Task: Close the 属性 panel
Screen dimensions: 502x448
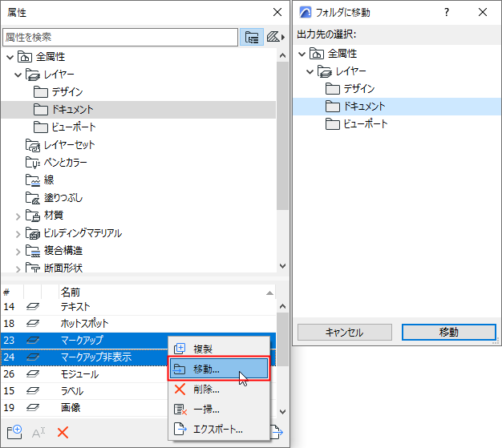Action: click(277, 12)
